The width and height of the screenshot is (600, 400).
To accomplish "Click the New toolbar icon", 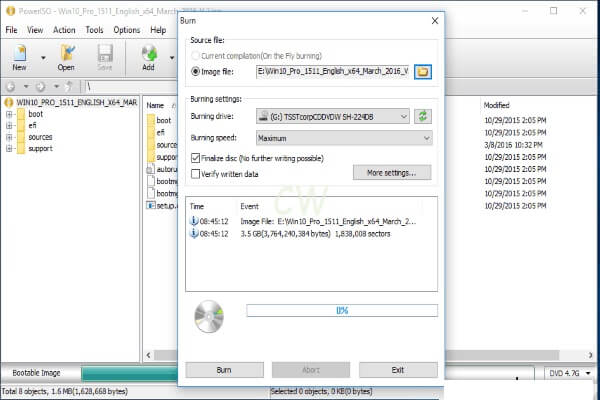I will pos(19,53).
